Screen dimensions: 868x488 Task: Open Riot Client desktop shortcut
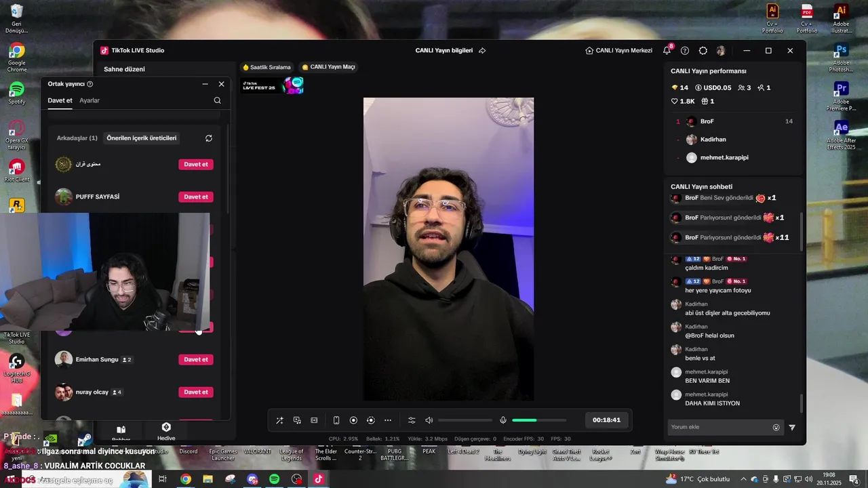[16, 170]
